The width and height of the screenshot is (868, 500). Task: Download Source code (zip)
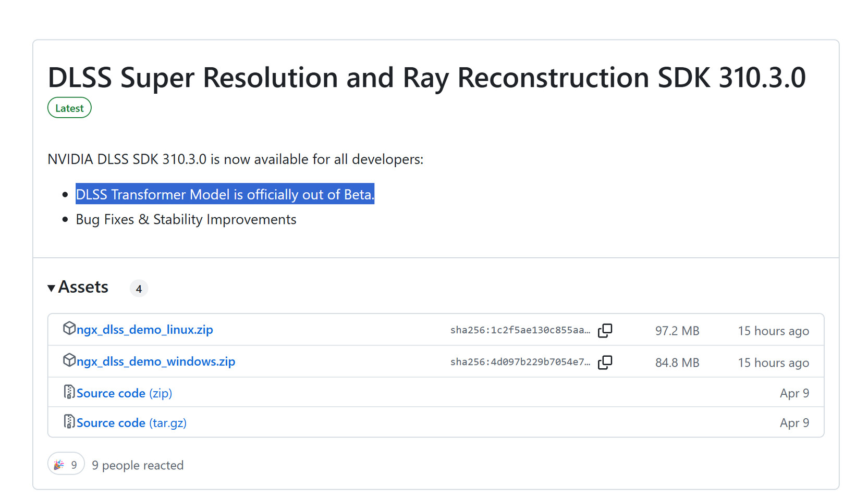coord(124,393)
